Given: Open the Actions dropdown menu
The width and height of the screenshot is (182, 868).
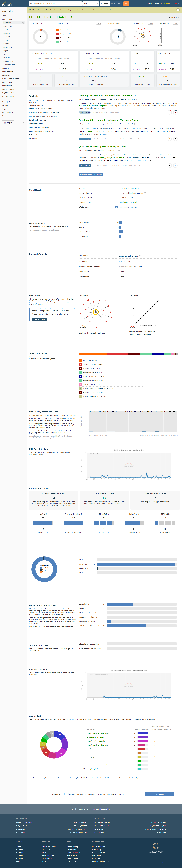Looking at the screenshot, I should click(173, 17).
